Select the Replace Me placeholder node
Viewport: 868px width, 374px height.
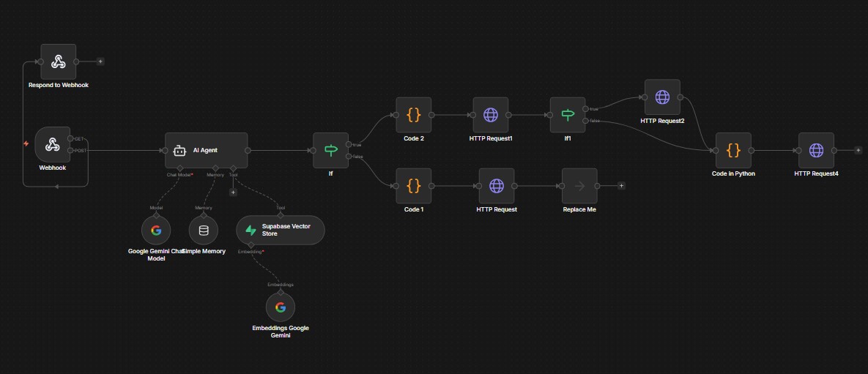(579, 186)
